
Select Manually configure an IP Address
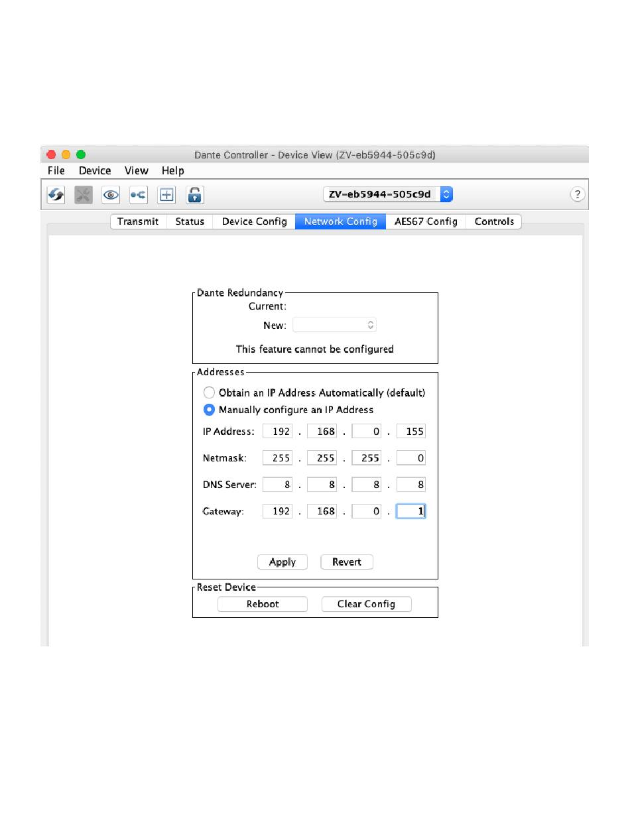coord(209,410)
